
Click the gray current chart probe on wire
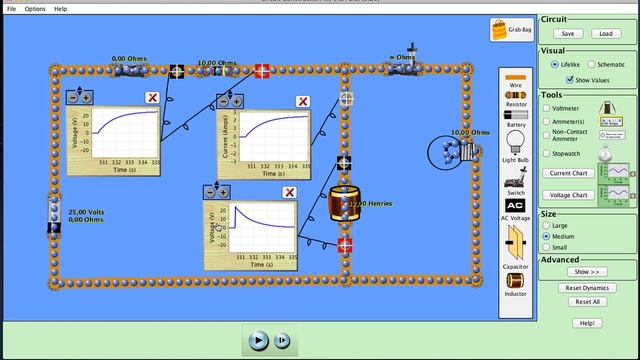coord(346,99)
